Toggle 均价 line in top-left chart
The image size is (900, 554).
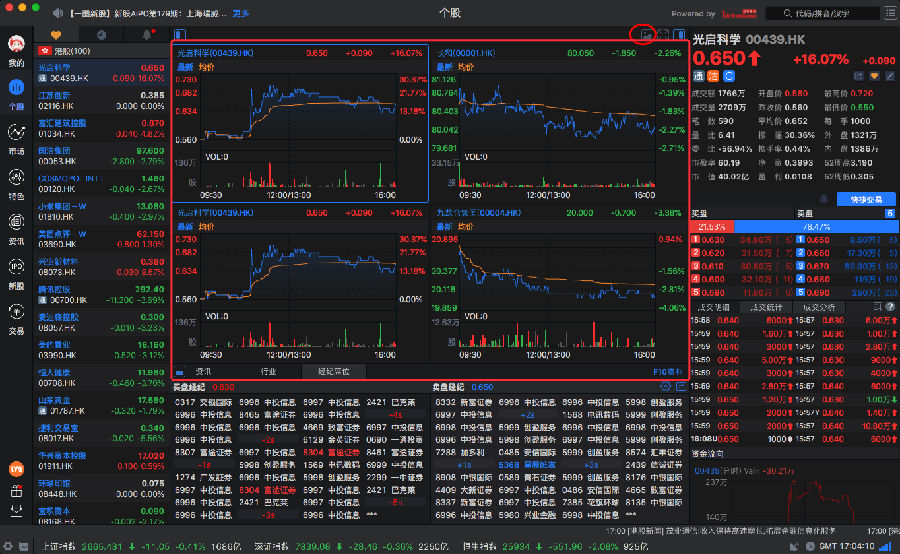click(207, 67)
